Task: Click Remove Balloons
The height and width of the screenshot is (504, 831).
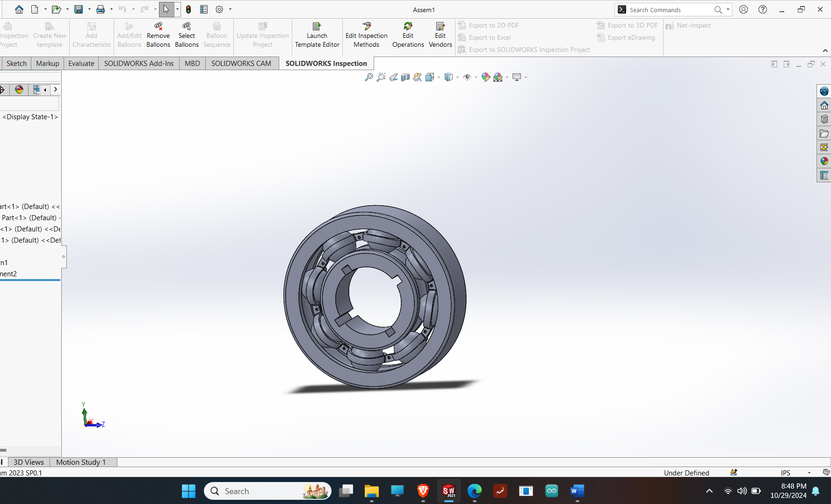Action: 158,35
